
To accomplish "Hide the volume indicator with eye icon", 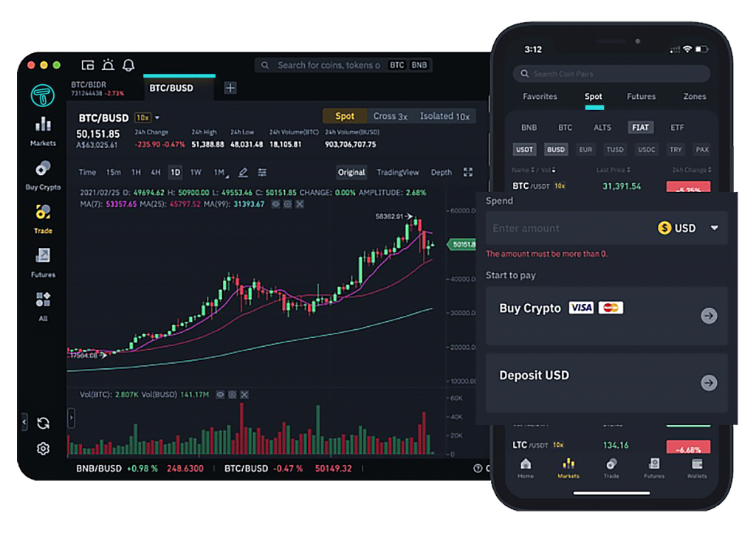I will pos(219,395).
